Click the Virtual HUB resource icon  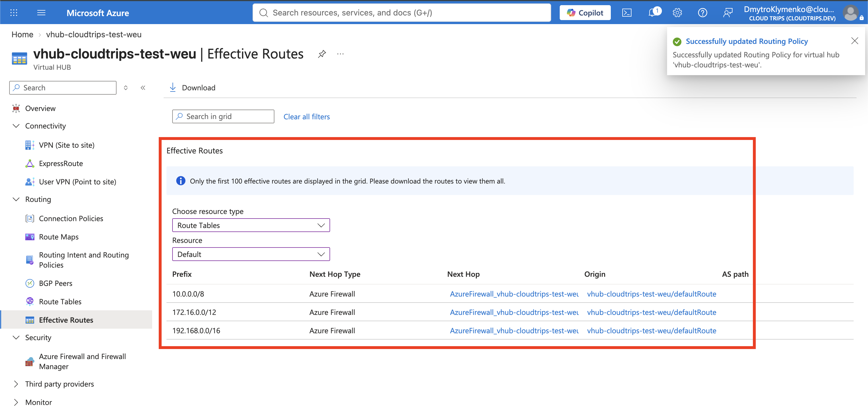[x=20, y=58]
